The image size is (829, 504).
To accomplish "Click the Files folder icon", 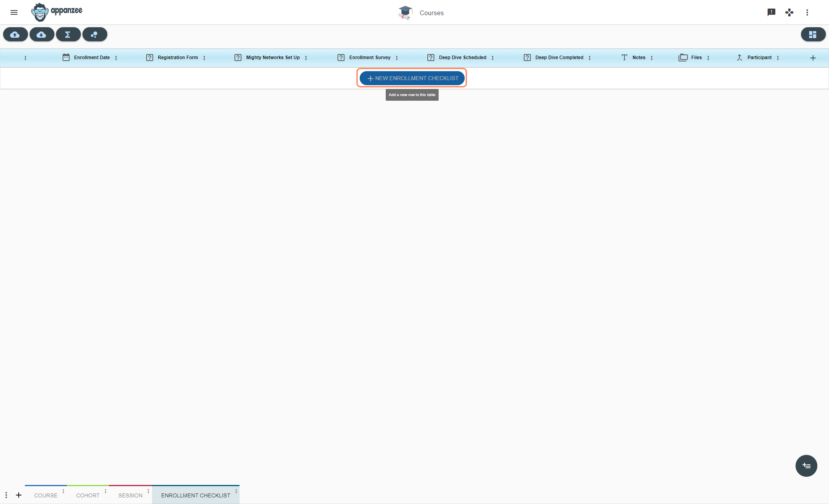I will [x=683, y=58].
